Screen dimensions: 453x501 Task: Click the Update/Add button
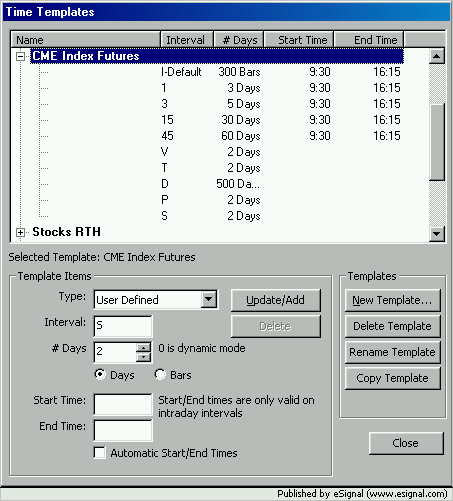click(276, 300)
